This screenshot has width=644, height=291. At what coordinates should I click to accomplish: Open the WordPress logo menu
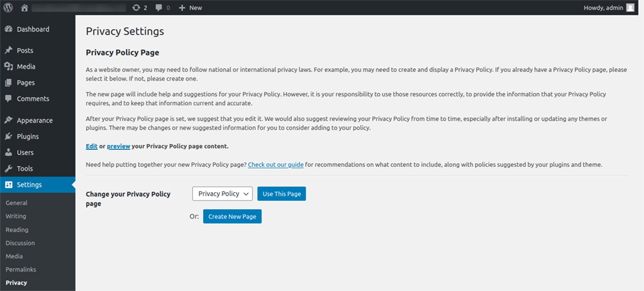click(8, 8)
